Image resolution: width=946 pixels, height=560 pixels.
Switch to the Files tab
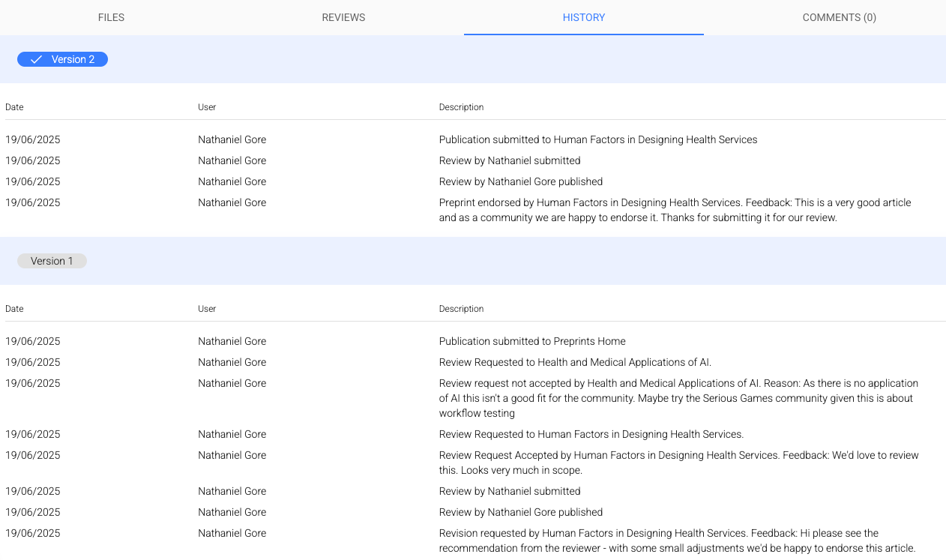tap(111, 17)
